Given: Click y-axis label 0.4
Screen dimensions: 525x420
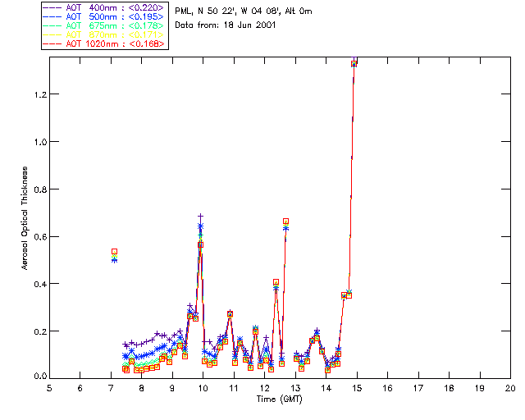Looking at the screenshot, I should click(40, 284).
